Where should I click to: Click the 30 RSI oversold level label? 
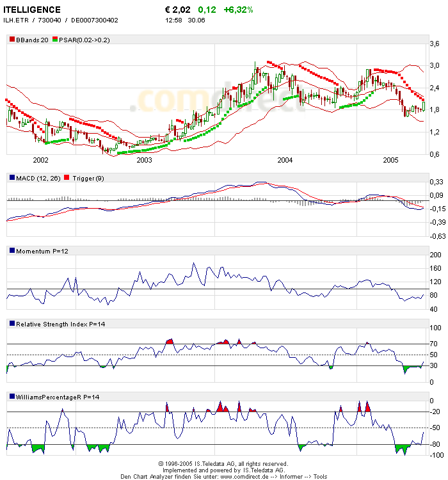point(434,365)
